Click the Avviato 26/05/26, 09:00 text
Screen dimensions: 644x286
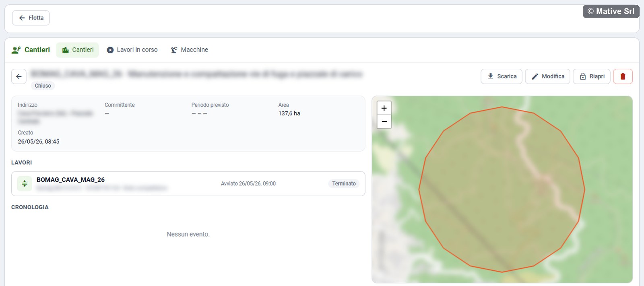pyautogui.click(x=248, y=183)
